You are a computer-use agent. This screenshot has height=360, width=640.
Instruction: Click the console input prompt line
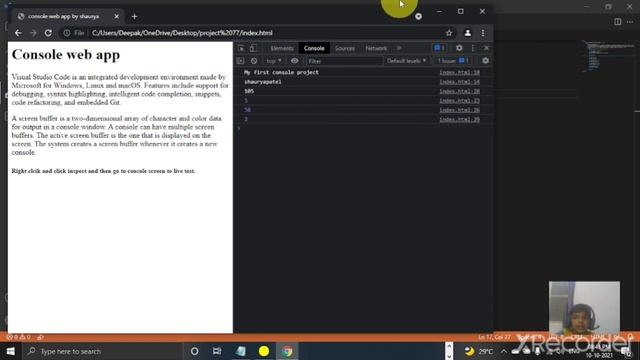(x=363, y=128)
